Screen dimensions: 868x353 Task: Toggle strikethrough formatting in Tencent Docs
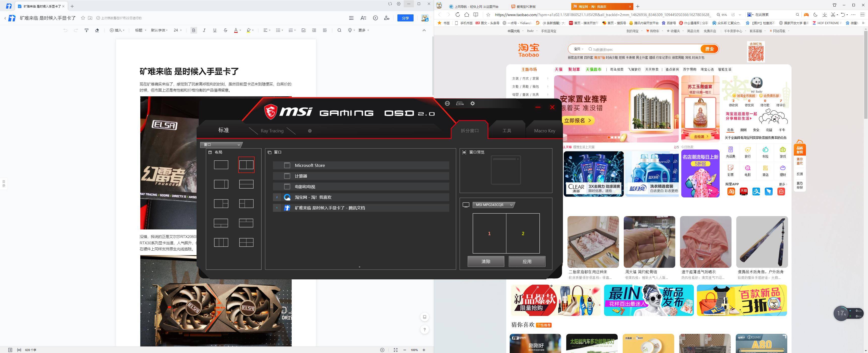click(225, 30)
